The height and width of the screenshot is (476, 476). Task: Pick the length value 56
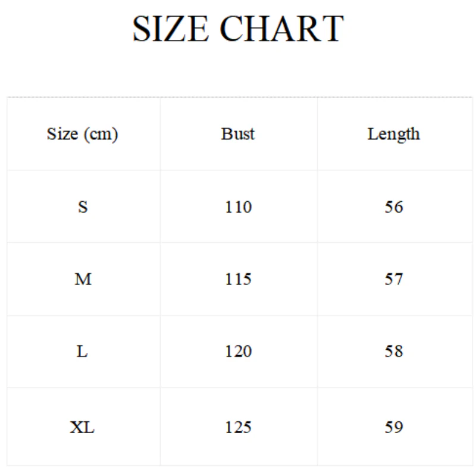pos(393,207)
